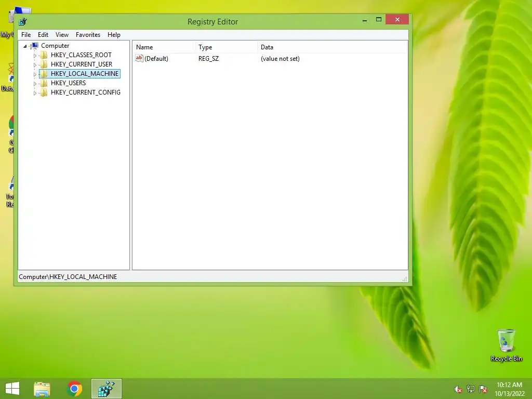Image resolution: width=532 pixels, height=399 pixels.
Task: Open the Windows Start button
Action: tap(12, 389)
